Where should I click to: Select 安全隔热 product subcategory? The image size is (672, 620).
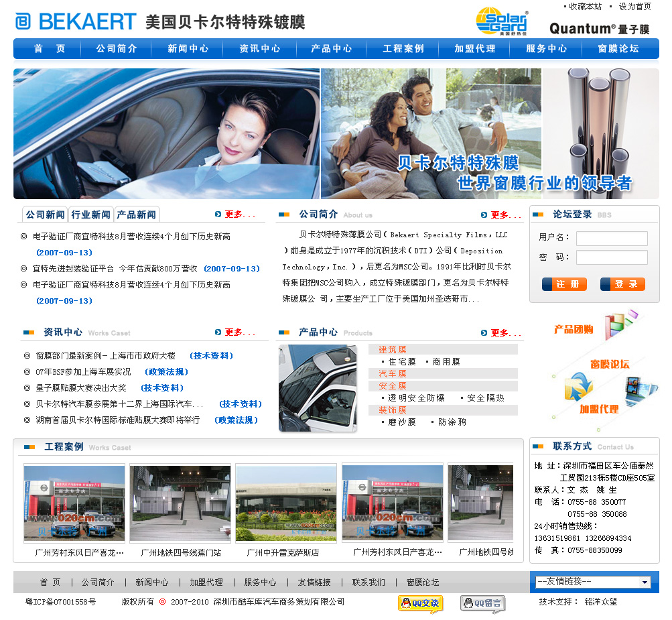pyautogui.click(x=486, y=398)
